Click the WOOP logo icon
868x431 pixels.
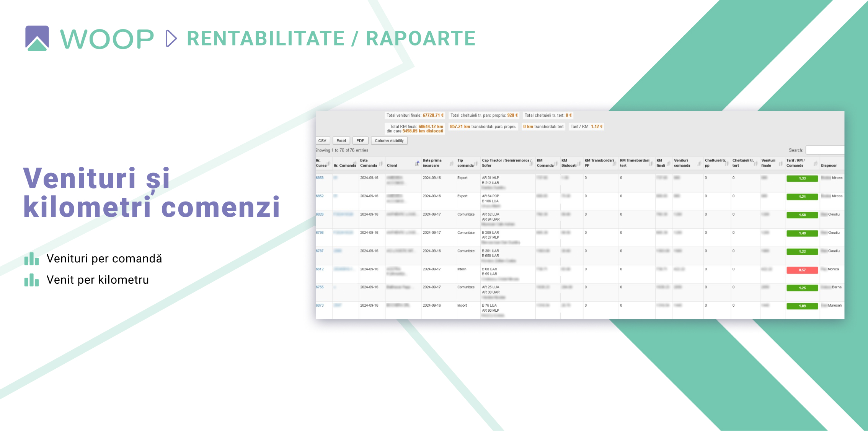pyautogui.click(x=37, y=38)
